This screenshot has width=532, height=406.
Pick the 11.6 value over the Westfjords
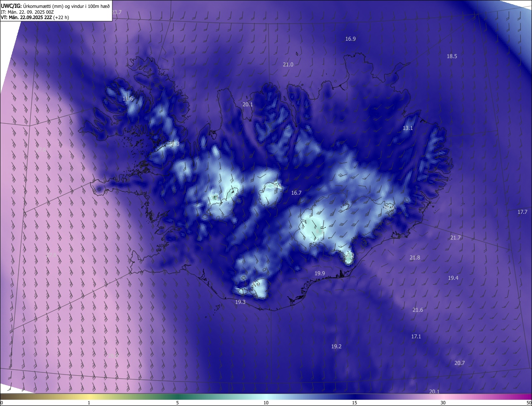pyautogui.click(x=128, y=98)
